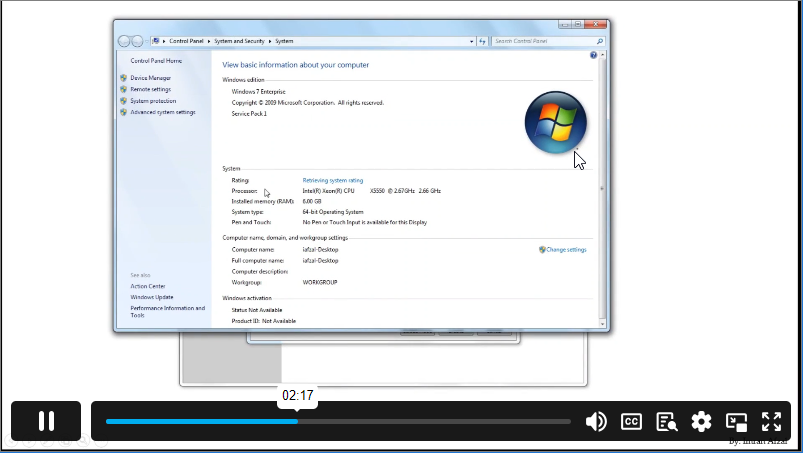Open Performance Information and Tools link

click(167, 311)
